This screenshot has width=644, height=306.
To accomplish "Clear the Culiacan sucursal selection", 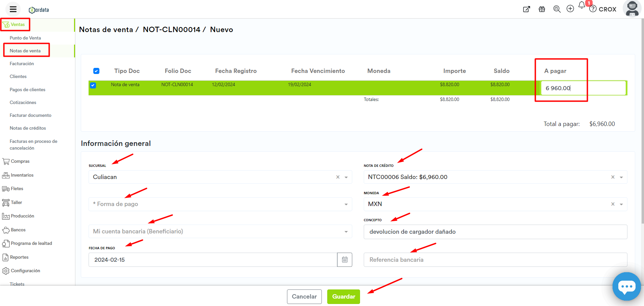I will [338, 177].
